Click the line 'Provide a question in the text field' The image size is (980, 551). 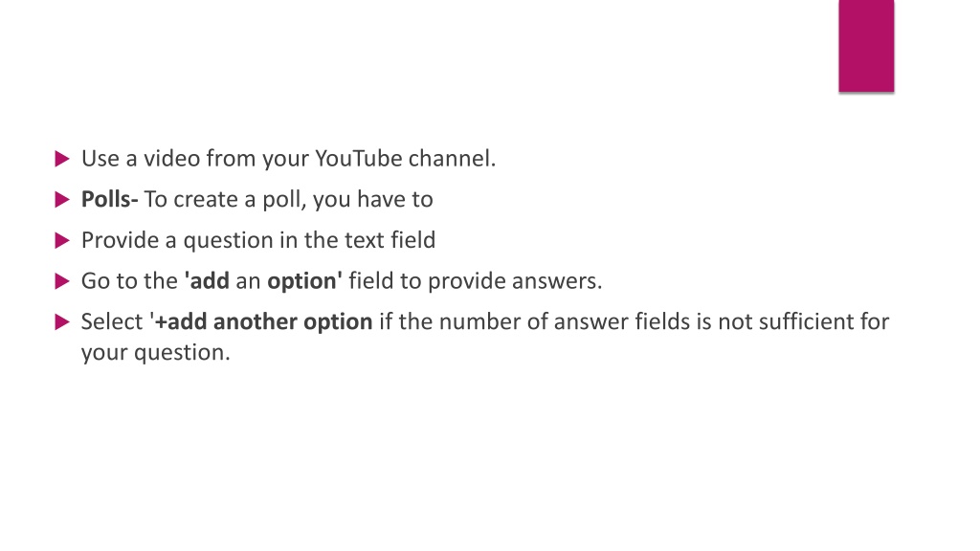click(x=258, y=240)
